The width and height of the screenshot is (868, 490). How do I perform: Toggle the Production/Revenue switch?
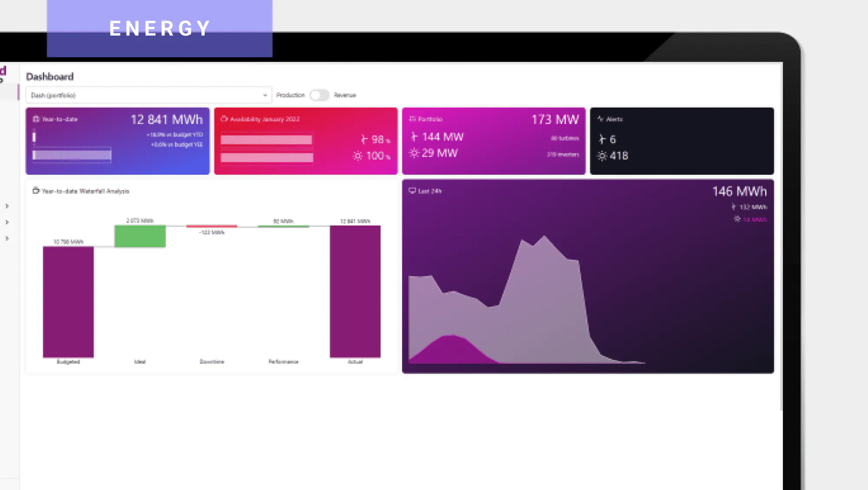point(319,95)
